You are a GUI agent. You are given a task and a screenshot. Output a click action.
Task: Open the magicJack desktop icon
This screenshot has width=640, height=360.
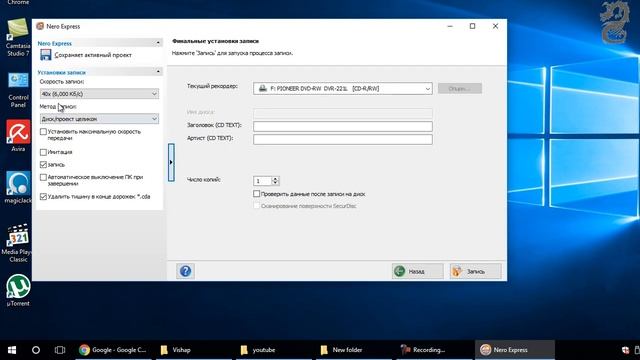(x=18, y=187)
